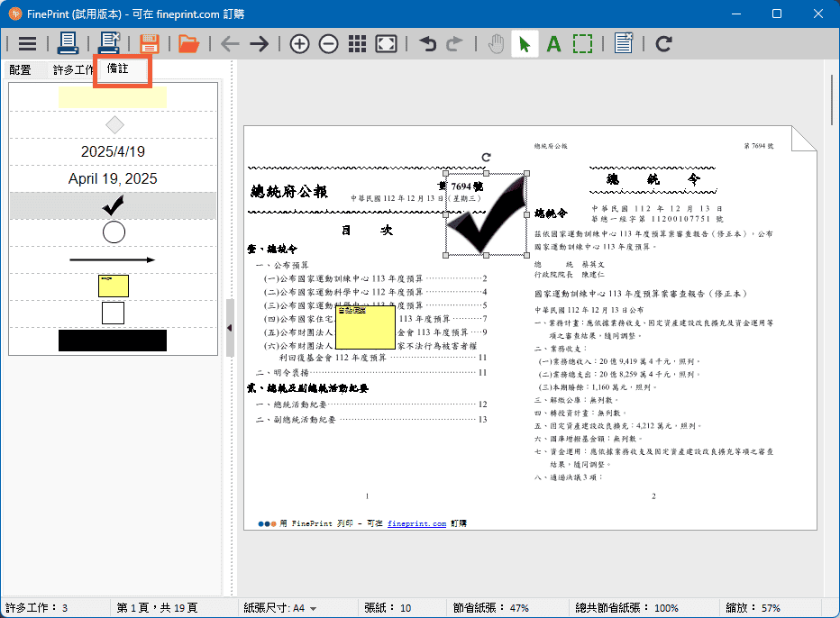
Task: Select the green text A tool
Action: point(553,43)
